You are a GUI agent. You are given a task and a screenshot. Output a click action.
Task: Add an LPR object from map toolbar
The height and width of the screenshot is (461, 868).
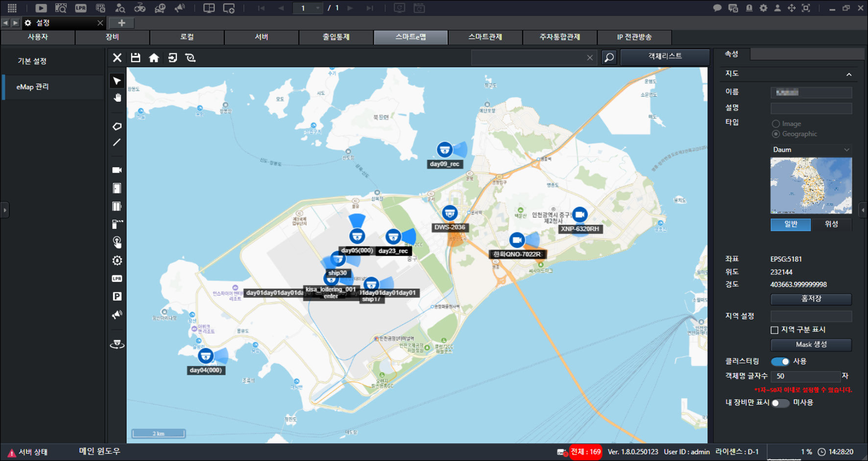pos(117,278)
